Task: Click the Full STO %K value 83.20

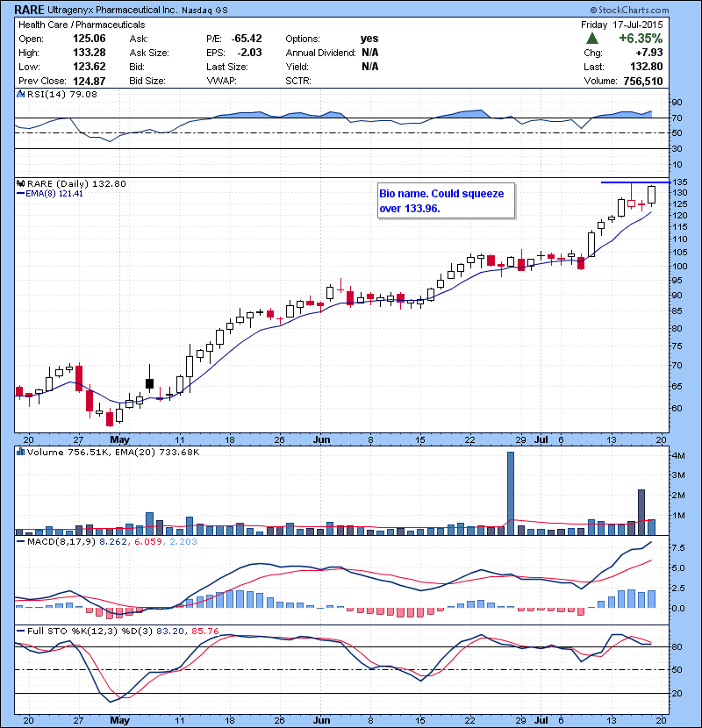Action: pyautogui.click(x=170, y=631)
